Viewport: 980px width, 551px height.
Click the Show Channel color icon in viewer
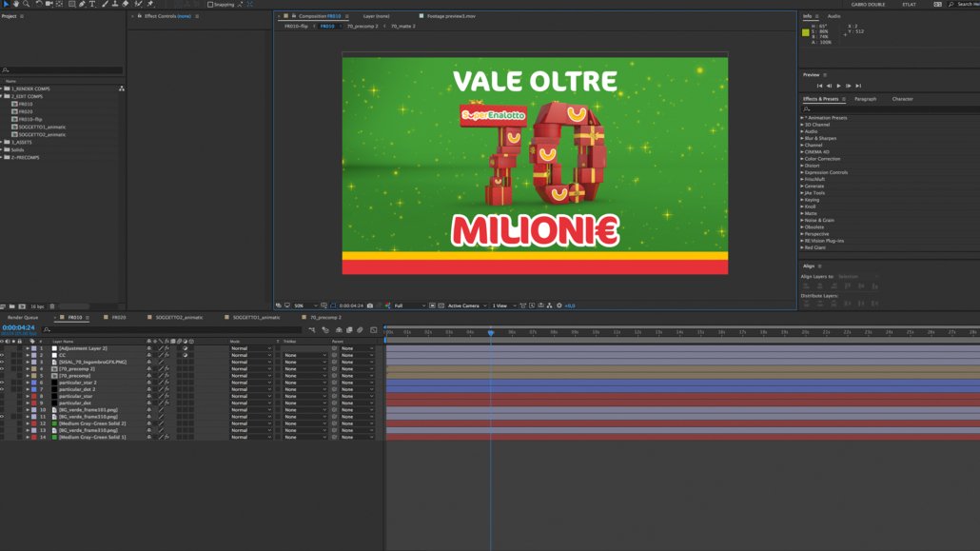(387, 305)
